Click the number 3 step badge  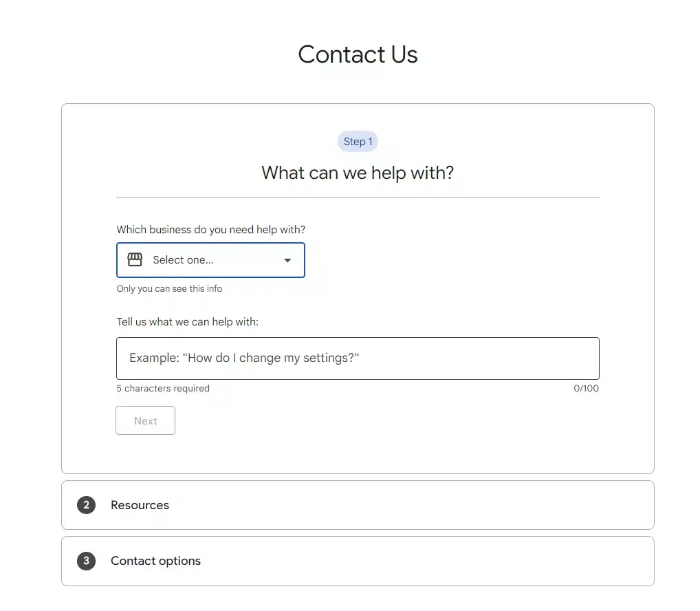coord(86,561)
